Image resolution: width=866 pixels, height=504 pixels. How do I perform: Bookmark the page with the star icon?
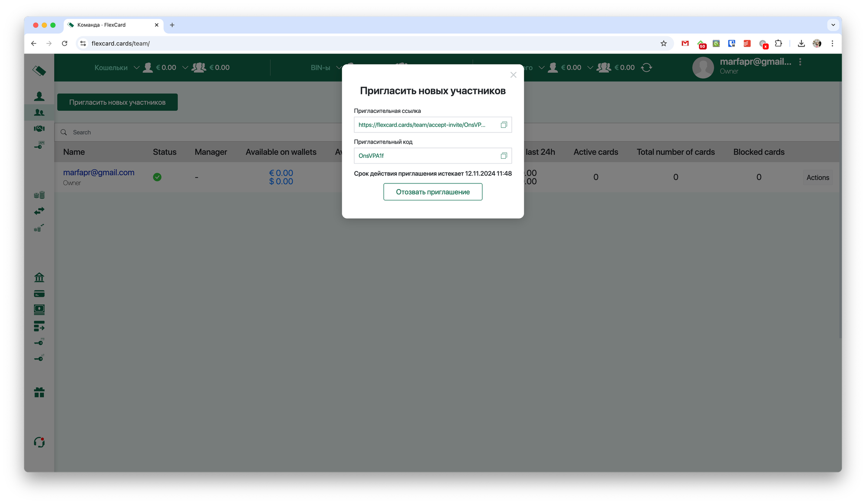pos(663,43)
